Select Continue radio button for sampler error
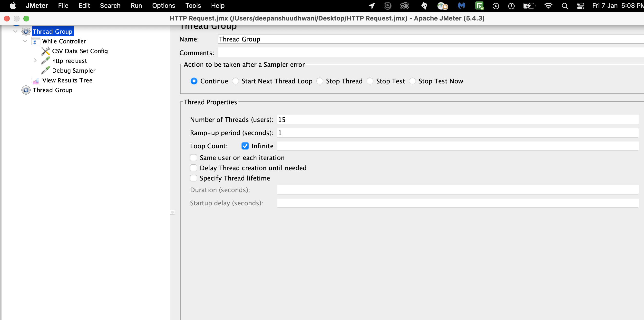The width and height of the screenshot is (644, 320). pos(193,81)
